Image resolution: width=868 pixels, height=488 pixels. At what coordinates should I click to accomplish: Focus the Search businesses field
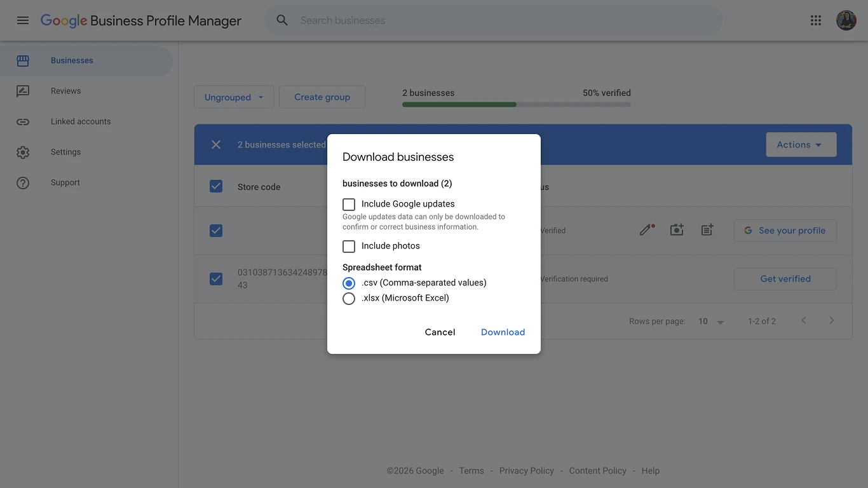point(493,20)
